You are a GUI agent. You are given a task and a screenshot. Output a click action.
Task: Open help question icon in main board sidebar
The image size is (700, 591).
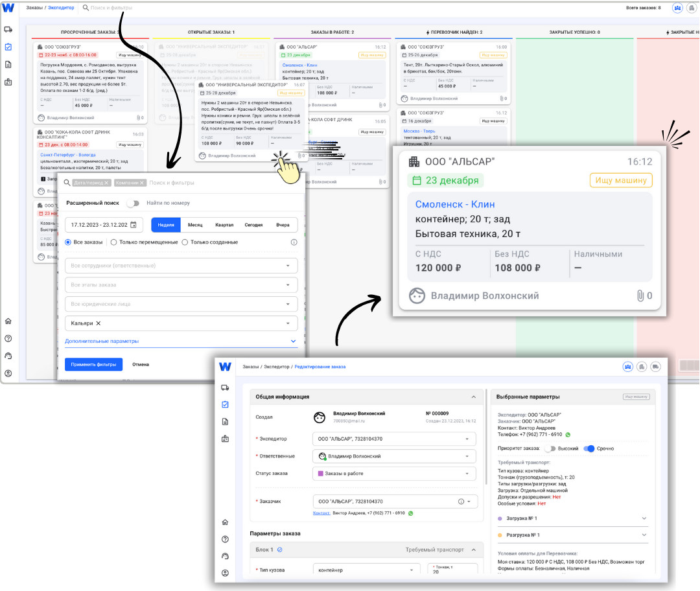click(x=8, y=338)
